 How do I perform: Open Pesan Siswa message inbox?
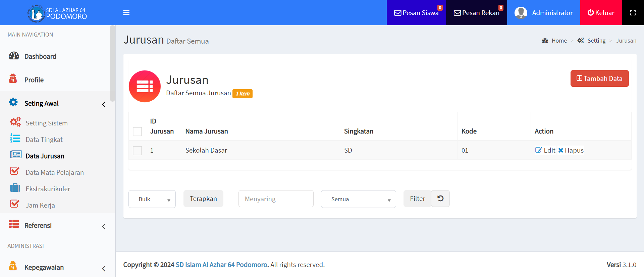pos(416,13)
